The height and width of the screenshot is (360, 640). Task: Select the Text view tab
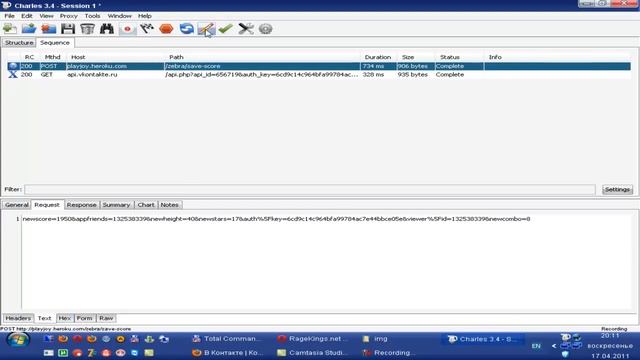pyautogui.click(x=44, y=318)
